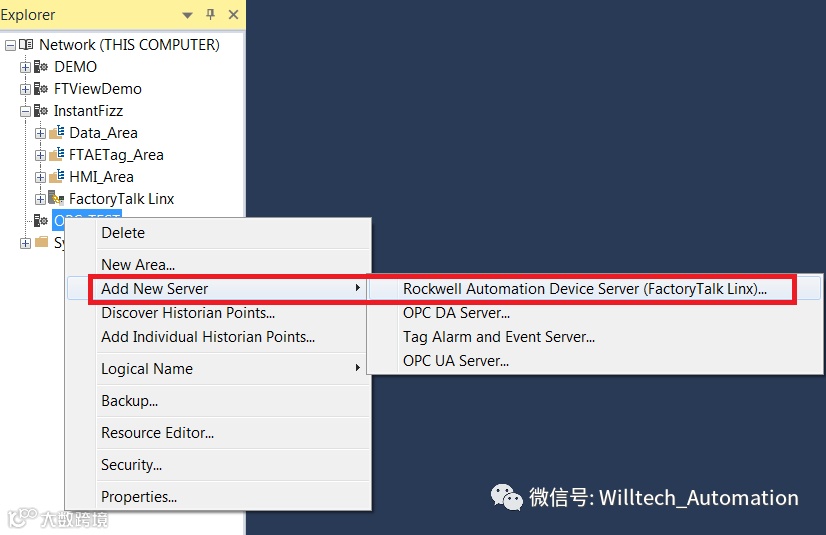The width and height of the screenshot is (826, 535).
Task: Select OPC UA Server... in submenu
Action: pos(595,361)
